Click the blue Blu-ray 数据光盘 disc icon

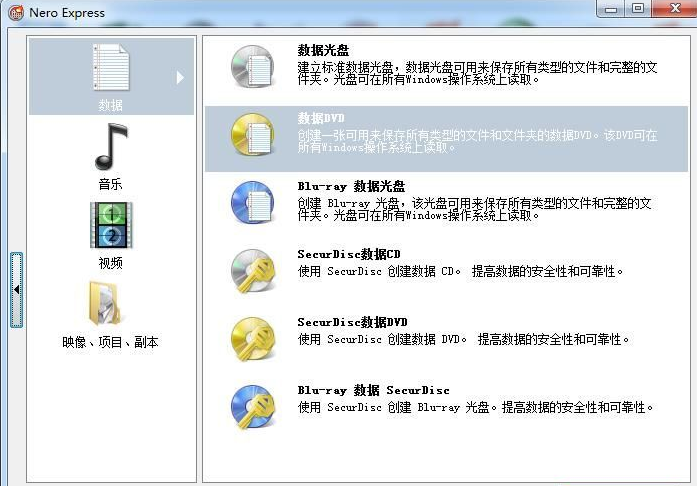(252, 203)
